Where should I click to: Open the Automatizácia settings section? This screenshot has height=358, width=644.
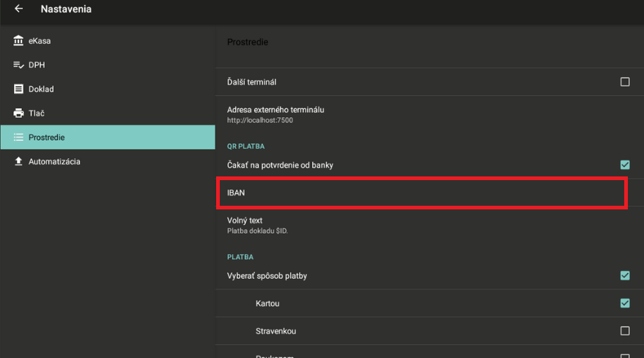54,162
